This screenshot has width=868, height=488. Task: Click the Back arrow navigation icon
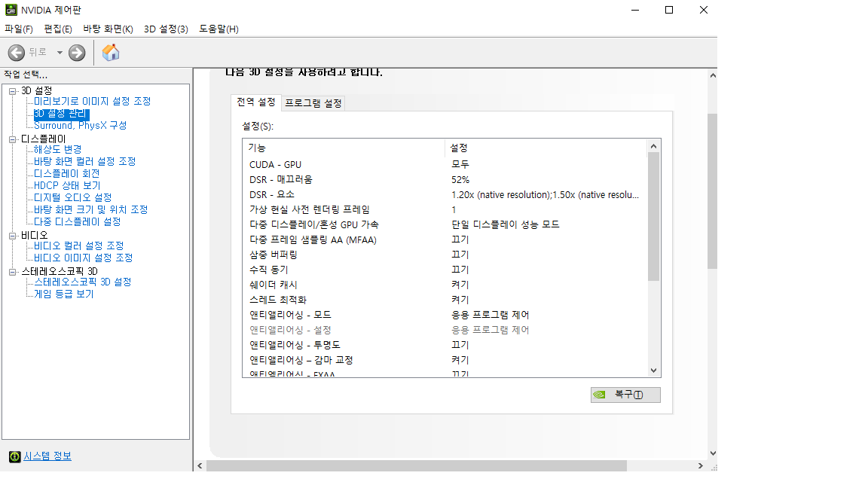[15, 53]
